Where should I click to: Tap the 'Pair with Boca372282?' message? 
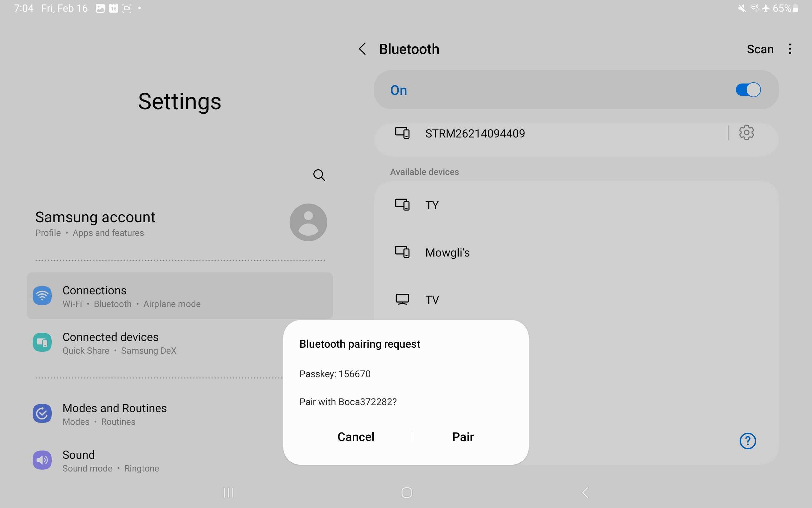click(x=348, y=402)
